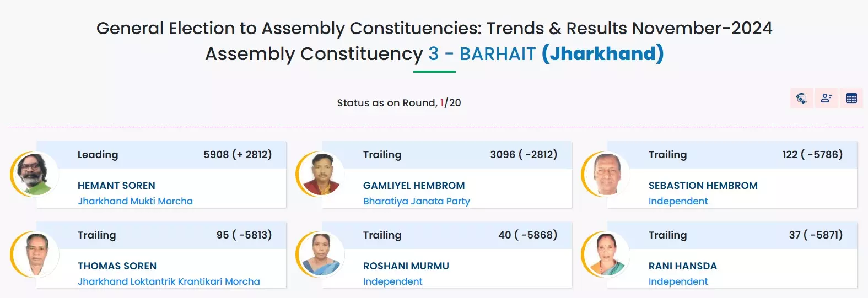Screen dimensions: 868x298
Task: Click Gamliyel Hembrom's profile photo
Action: pos(320,175)
